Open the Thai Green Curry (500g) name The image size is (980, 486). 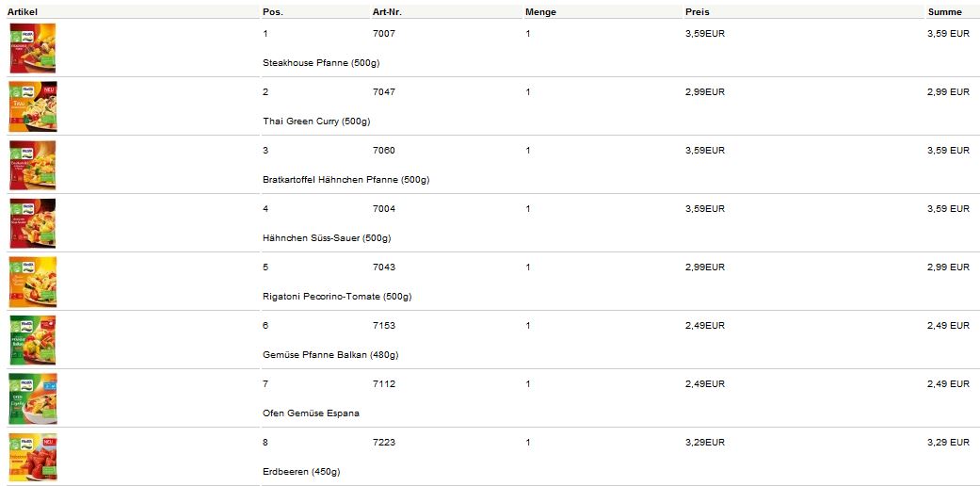[x=316, y=121]
